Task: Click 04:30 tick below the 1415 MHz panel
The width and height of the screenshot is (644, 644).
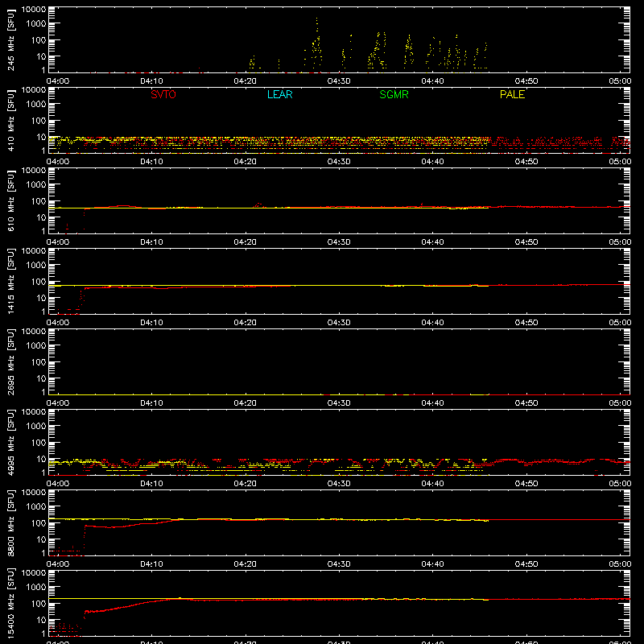Action: click(339, 323)
